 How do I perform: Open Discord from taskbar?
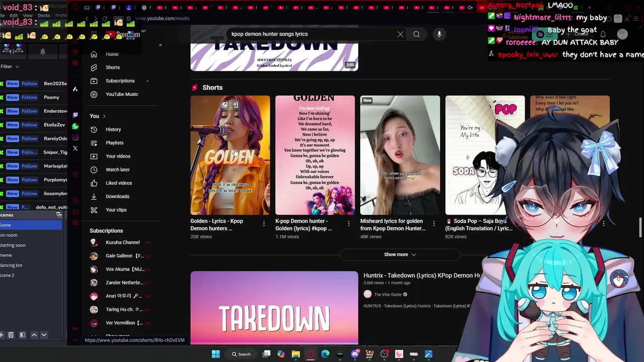point(355,354)
